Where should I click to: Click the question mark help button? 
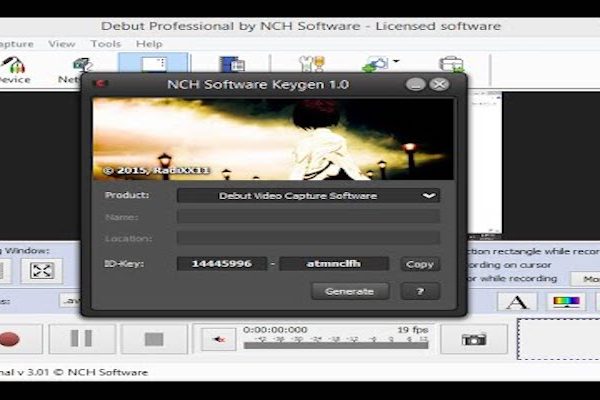(420, 291)
